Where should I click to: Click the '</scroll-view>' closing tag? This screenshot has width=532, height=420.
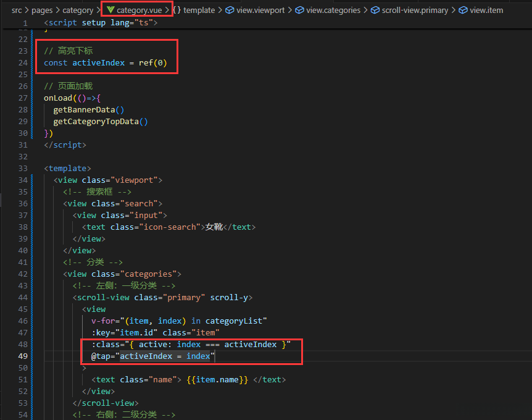tap(106, 403)
